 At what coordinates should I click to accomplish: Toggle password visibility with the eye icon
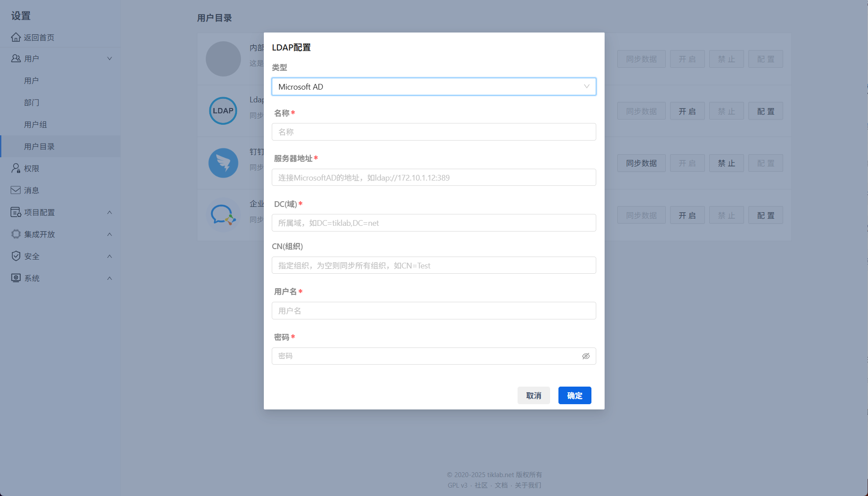click(586, 356)
